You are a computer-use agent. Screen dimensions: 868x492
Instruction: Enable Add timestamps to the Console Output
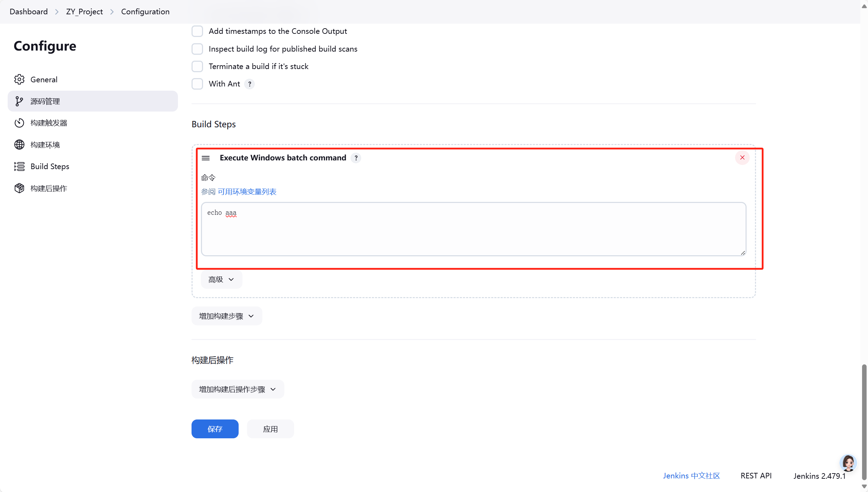pos(197,31)
